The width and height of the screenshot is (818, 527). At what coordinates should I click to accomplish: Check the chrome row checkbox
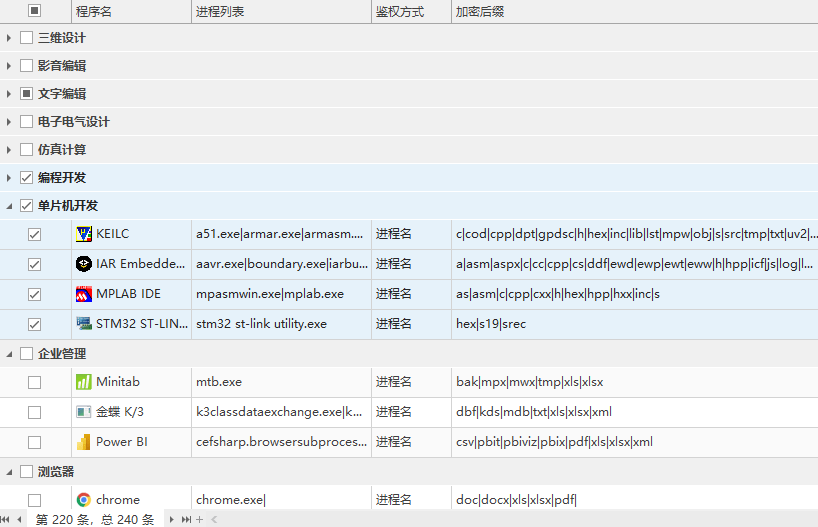tap(34, 500)
